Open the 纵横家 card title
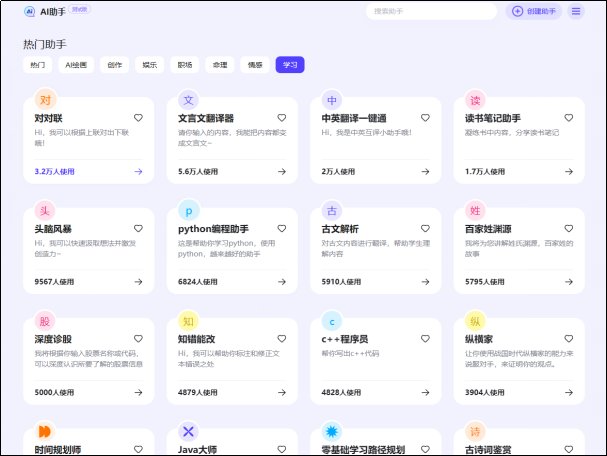Screen dimensions: 607x456 pos(479,339)
